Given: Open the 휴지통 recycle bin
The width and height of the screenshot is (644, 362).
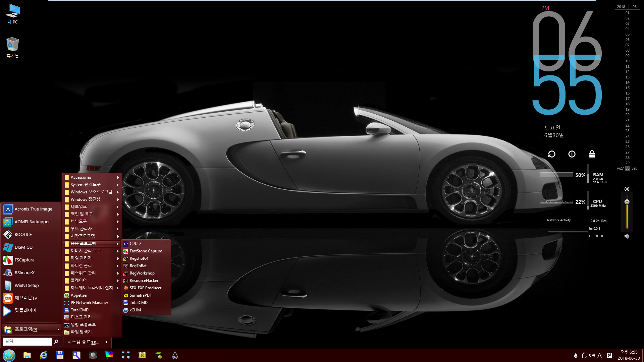Looking at the screenshot, I should pos(13,47).
